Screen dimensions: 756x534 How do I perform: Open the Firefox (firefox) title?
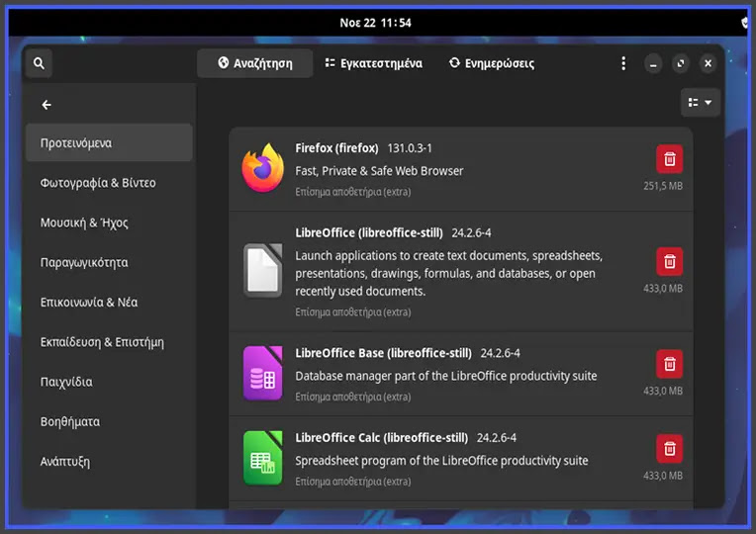point(336,148)
